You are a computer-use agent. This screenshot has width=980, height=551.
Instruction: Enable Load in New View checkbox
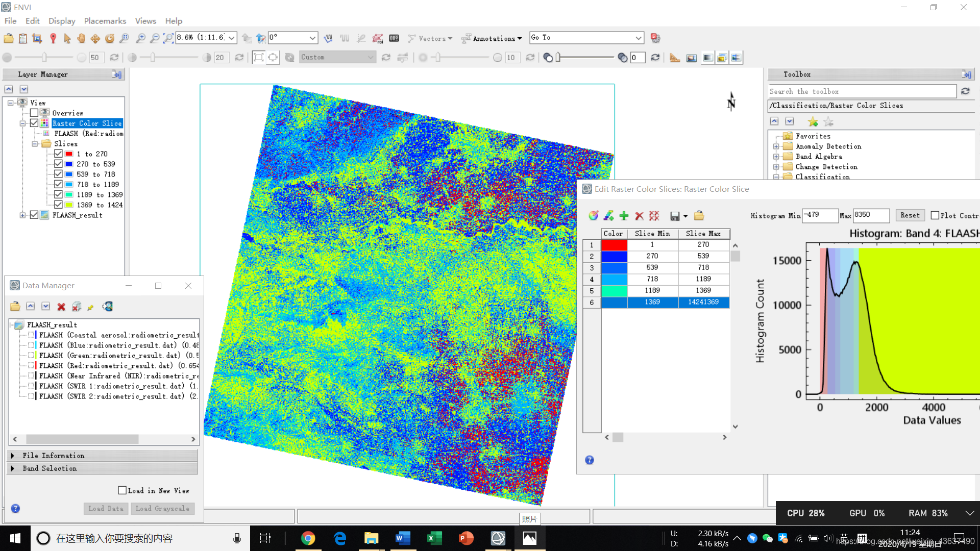(122, 490)
